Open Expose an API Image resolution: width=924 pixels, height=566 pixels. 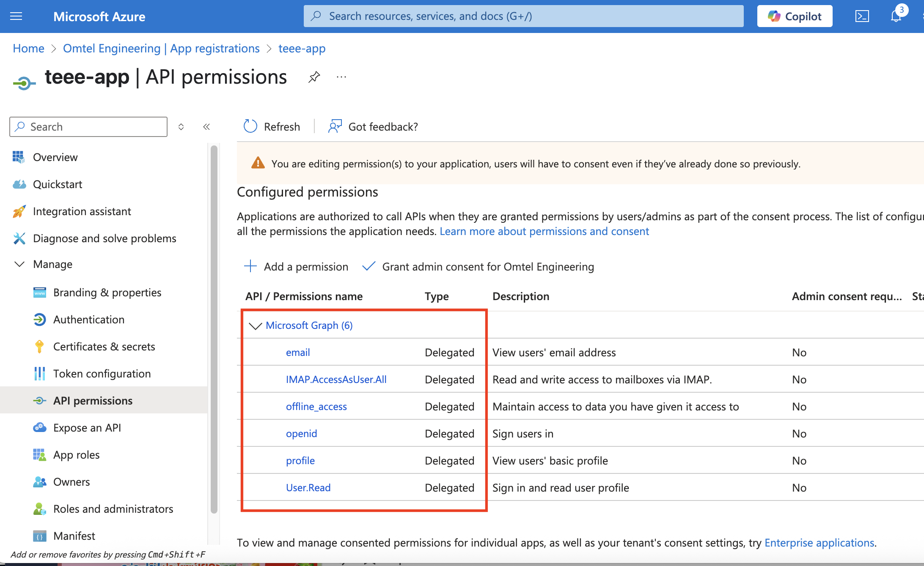pos(87,428)
